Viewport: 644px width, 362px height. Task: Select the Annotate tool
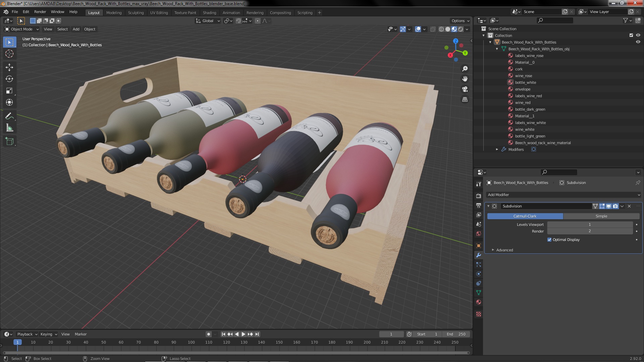pyautogui.click(x=9, y=116)
